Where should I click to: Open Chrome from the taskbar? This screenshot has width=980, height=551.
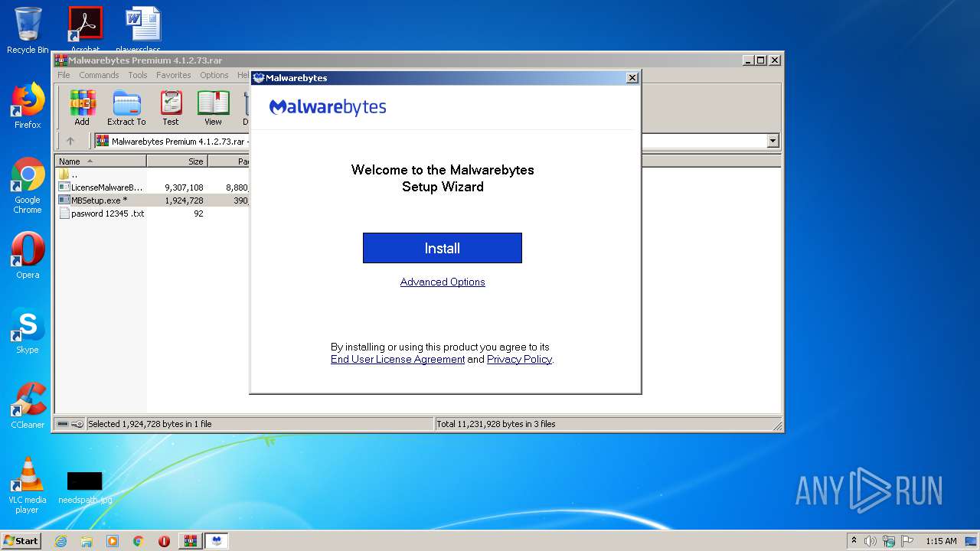pyautogui.click(x=139, y=541)
